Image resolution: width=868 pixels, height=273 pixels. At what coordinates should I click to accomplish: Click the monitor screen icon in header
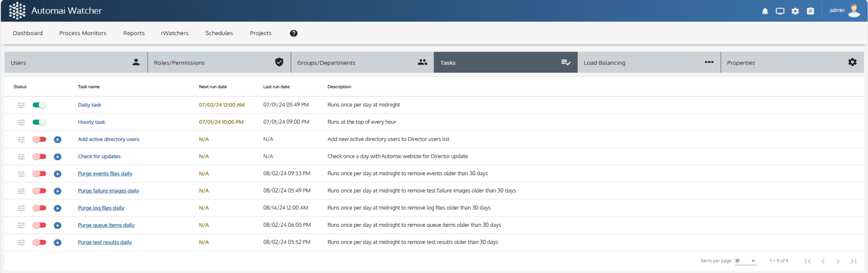(x=780, y=11)
